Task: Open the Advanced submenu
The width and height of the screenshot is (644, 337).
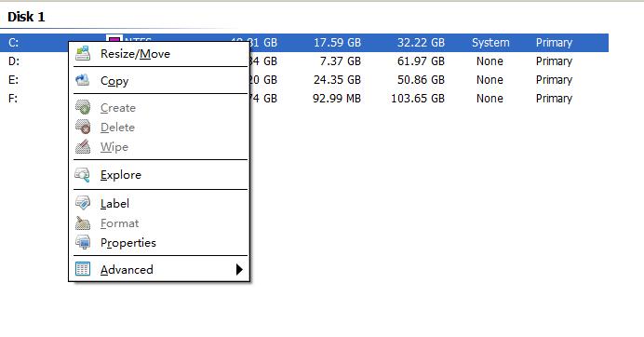Action: coord(160,270)
